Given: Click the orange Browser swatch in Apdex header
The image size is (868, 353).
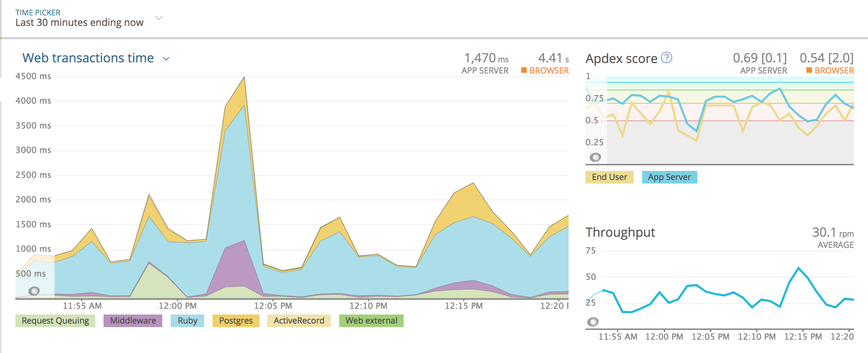Looking at the screenshot, I should click(809, 70).
